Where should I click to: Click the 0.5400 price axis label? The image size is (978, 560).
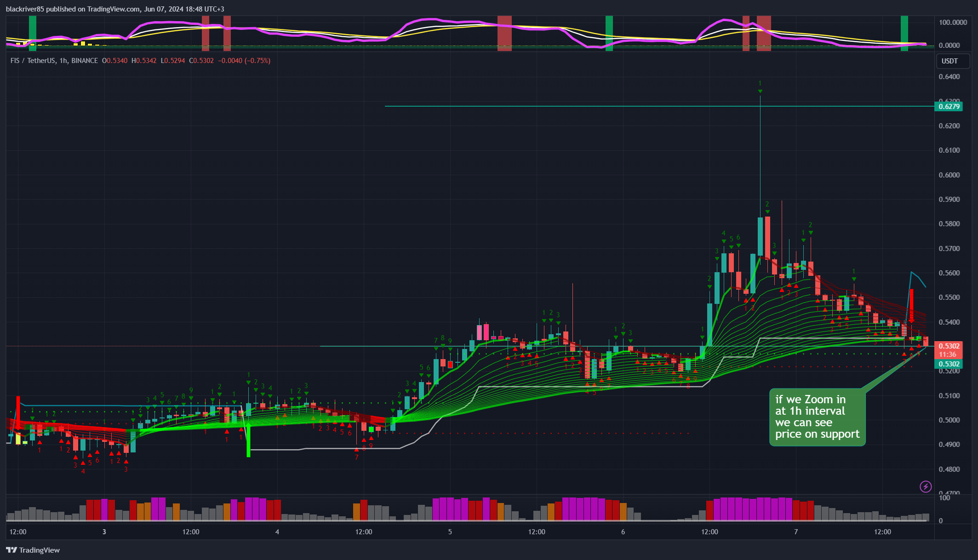[949, 322]
